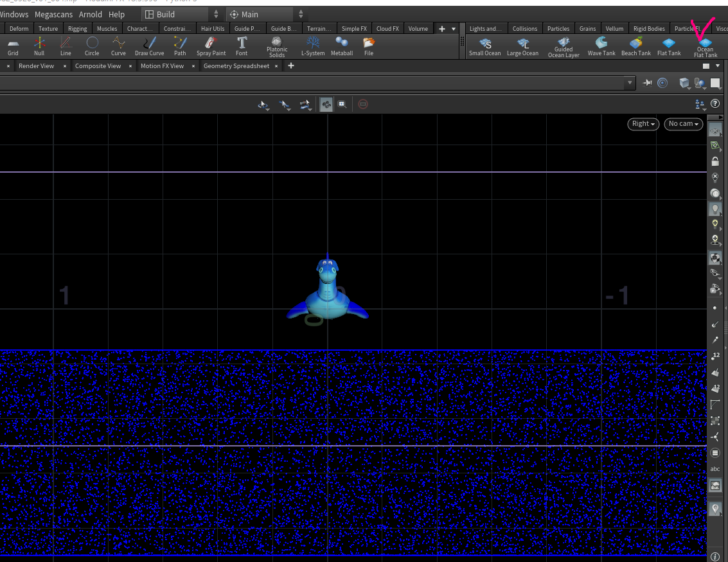728x562 pixels.
Task: Select the Draw Curve shelf tool
Action: pos(150,46)
